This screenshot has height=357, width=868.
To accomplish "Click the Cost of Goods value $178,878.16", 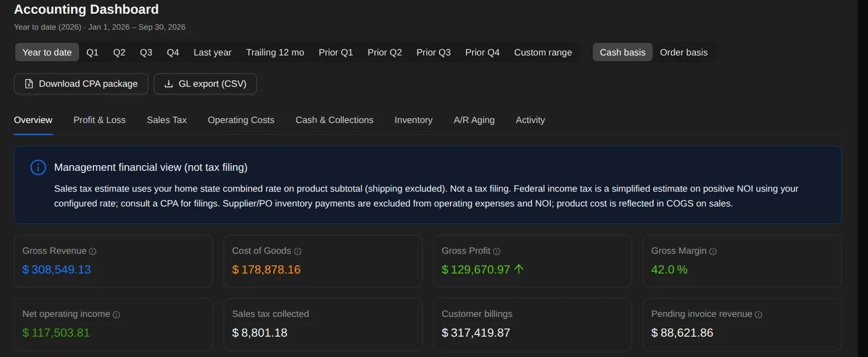I will pyautogui.click(x=266, y=270).
